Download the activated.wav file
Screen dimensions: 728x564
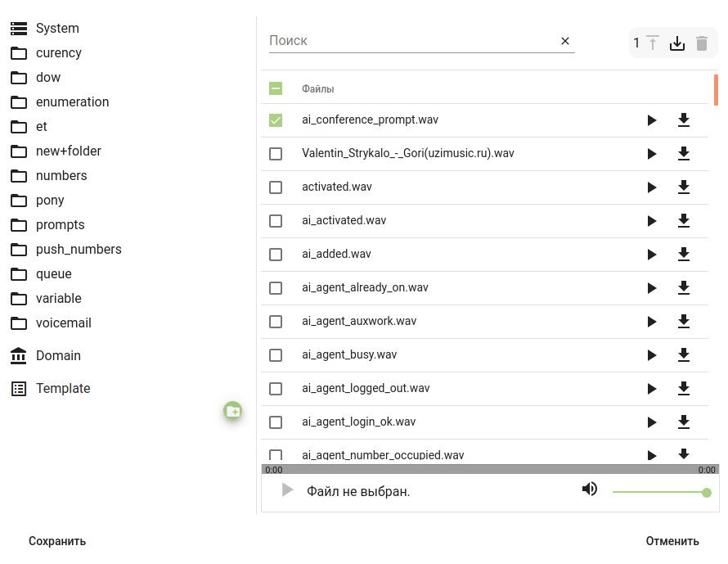click(x=684, y=187)
